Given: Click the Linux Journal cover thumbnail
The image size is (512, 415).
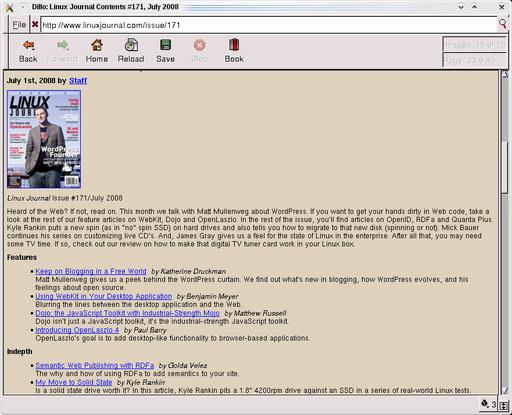Looking at the screenshot, I should [44, 139].
